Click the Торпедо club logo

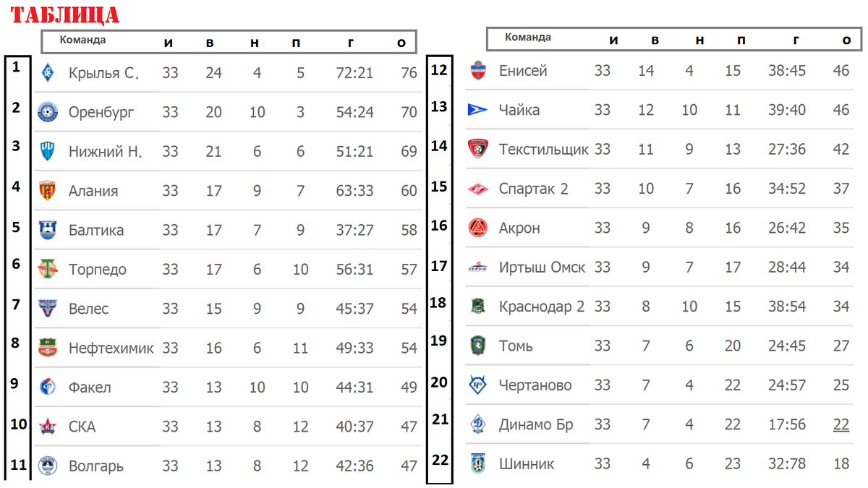(x=47, y=269)
